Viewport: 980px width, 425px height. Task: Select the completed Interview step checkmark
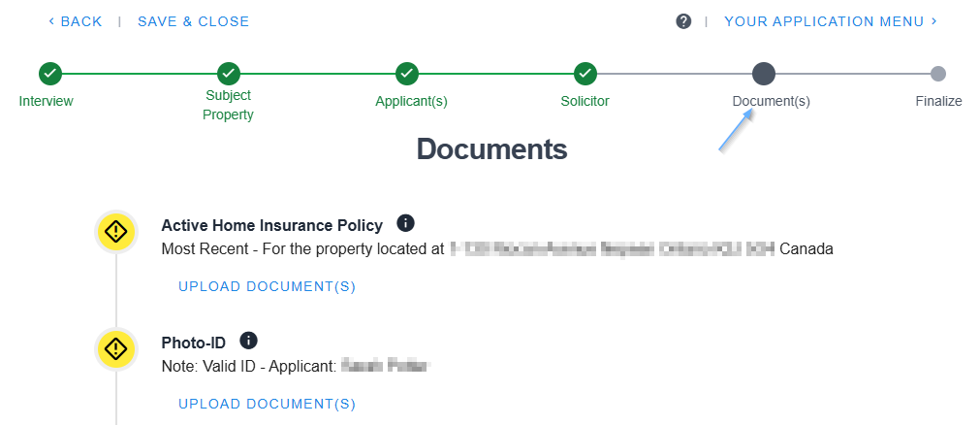click(49, 74)
